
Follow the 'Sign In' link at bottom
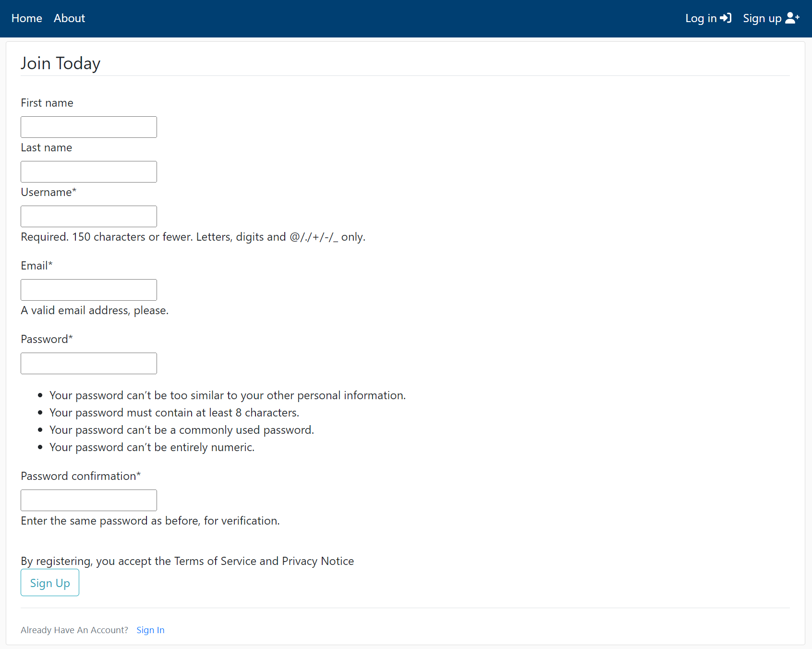pos(150,630)
